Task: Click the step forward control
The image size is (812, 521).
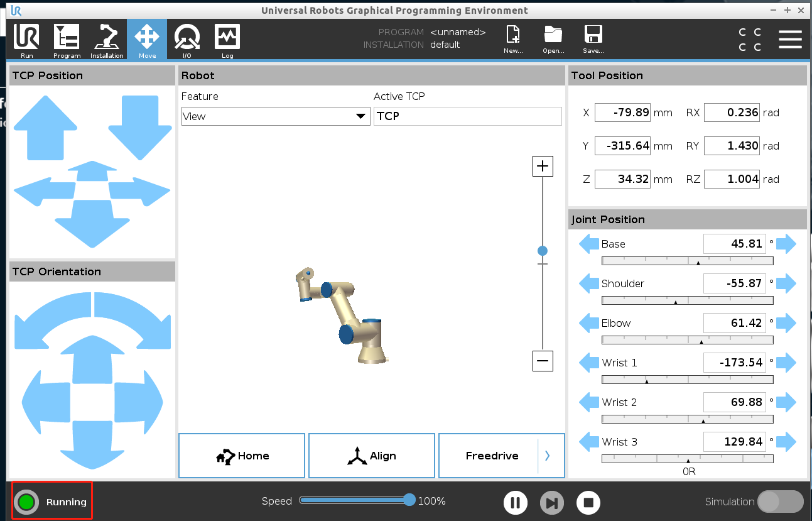Action: [551, 503]
